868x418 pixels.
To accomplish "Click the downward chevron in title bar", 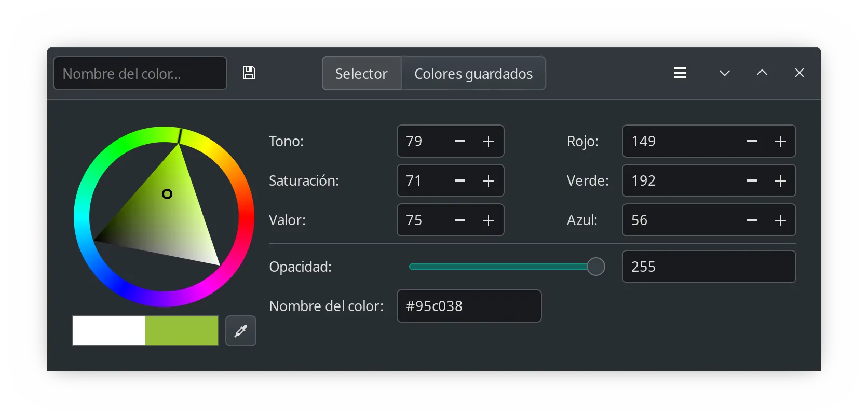I will pos(725,73).
